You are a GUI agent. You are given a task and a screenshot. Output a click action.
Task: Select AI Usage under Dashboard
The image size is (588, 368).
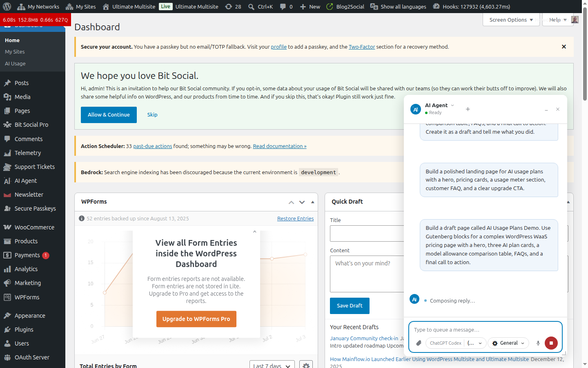point(15,63)
